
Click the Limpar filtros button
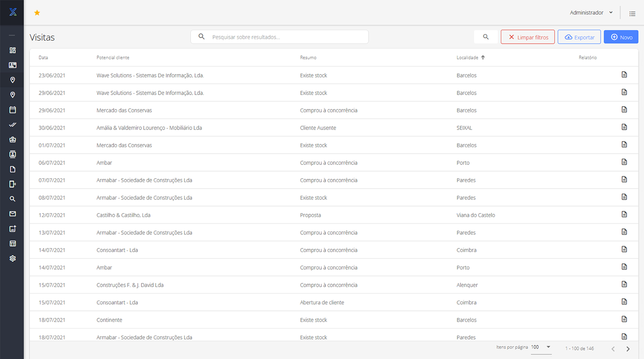click(527, 37)
